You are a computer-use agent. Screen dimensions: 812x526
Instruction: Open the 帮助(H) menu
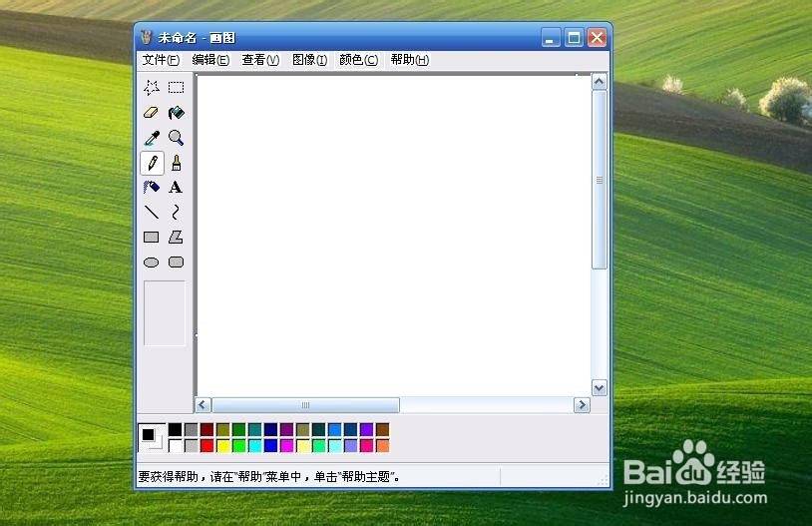[x=410, y=60]
